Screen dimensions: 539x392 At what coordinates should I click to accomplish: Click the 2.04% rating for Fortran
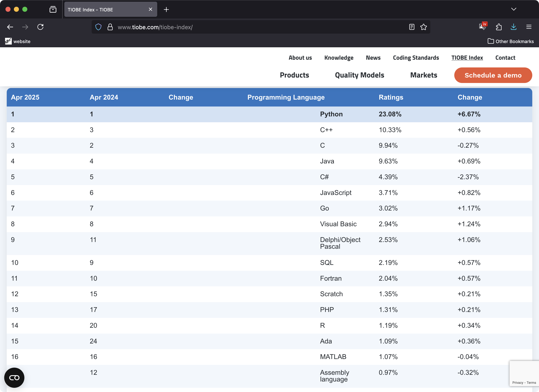(x=388, y=278)
